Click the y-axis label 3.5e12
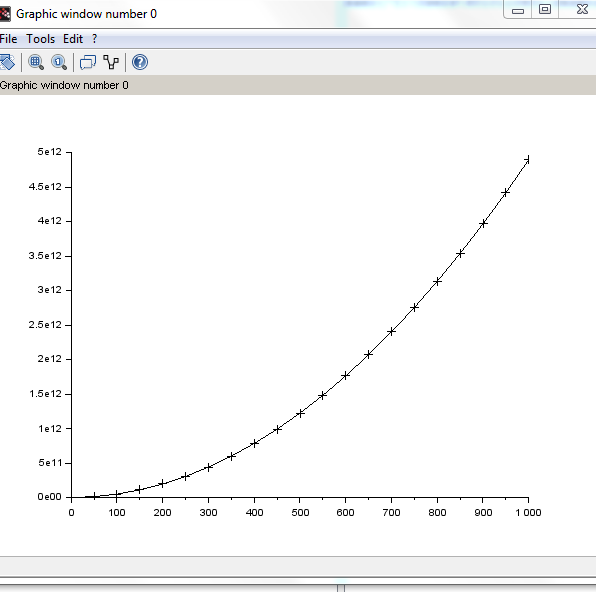Image resolution: width=596 pixels, height=592 pixels. [45, 256]
